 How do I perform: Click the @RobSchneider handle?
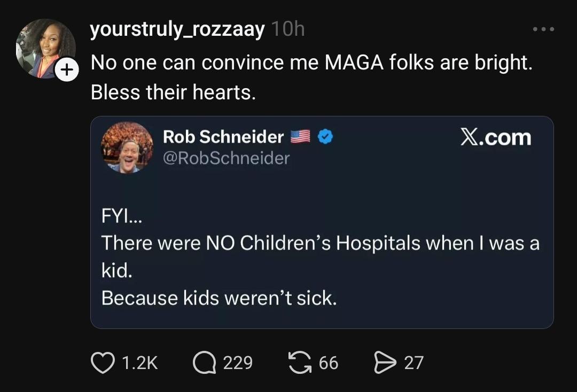pyautogui.click(x=226, y=158)
